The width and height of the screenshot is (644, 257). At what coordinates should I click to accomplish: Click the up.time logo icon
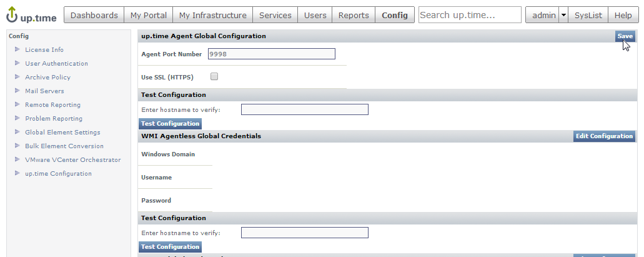[12, 16]
